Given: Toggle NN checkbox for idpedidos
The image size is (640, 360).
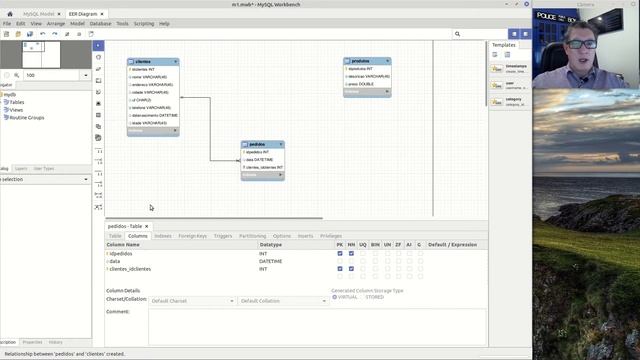Looking at the screenshot, I should (x=351, y=253).
